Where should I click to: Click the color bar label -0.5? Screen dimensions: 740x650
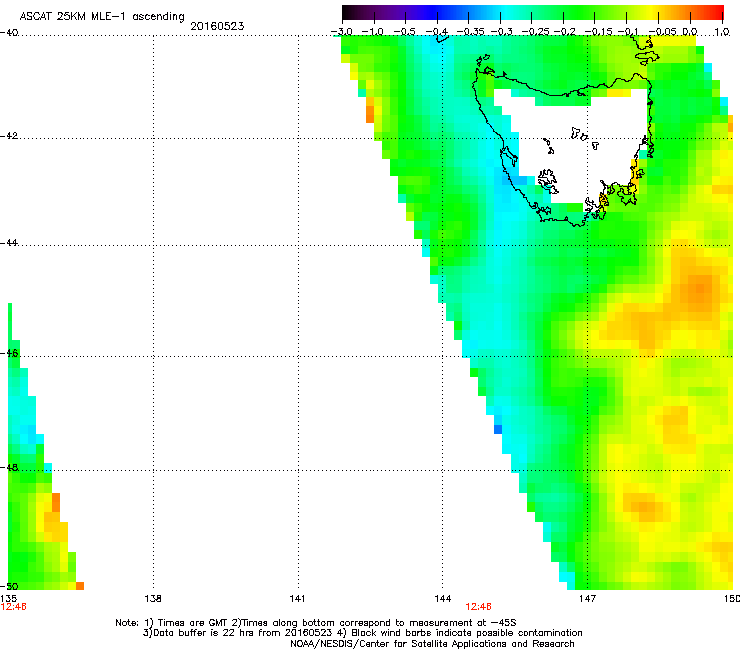coord(404,32)
